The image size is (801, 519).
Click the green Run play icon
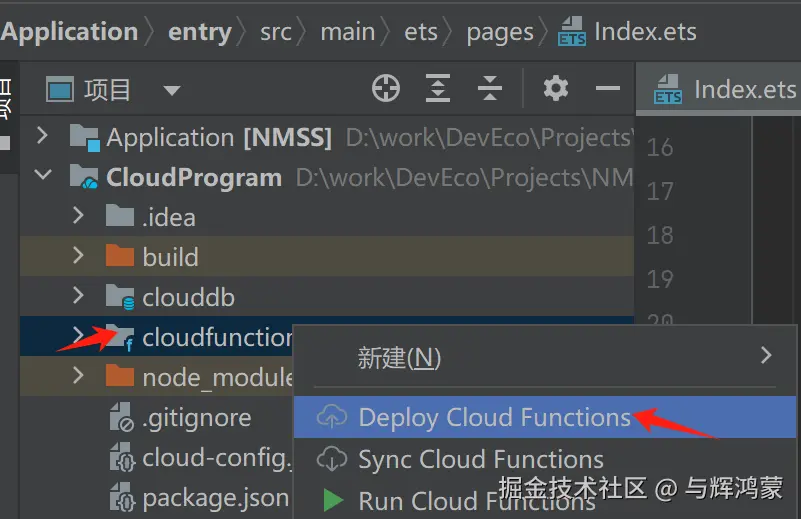click(x=333, y=500)
